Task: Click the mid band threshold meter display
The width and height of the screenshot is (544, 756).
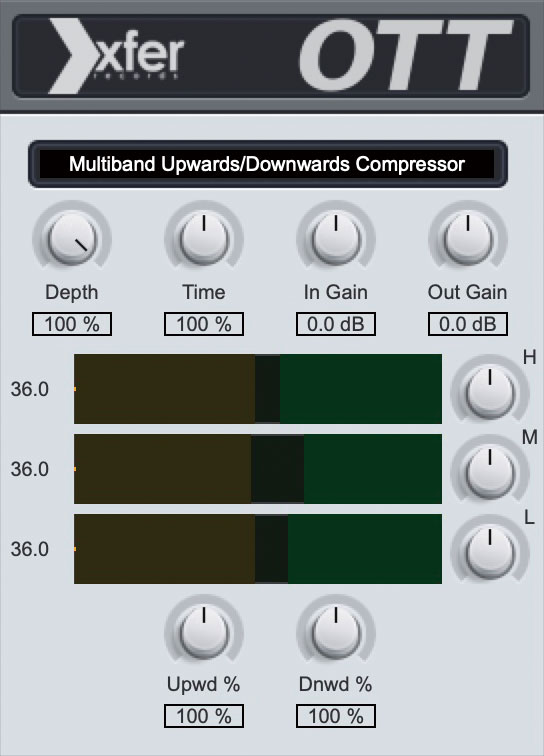Action: [x=258, y=469]
